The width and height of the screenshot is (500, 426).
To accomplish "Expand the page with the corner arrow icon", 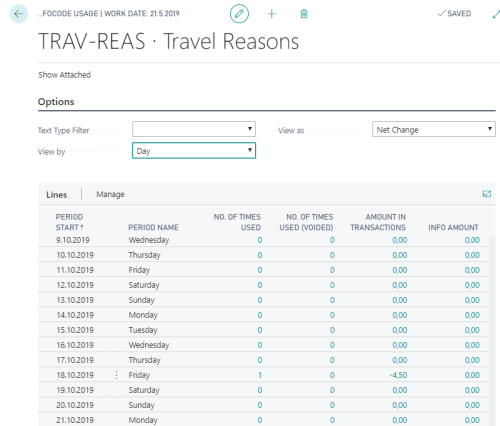I will tap(496, 14).
